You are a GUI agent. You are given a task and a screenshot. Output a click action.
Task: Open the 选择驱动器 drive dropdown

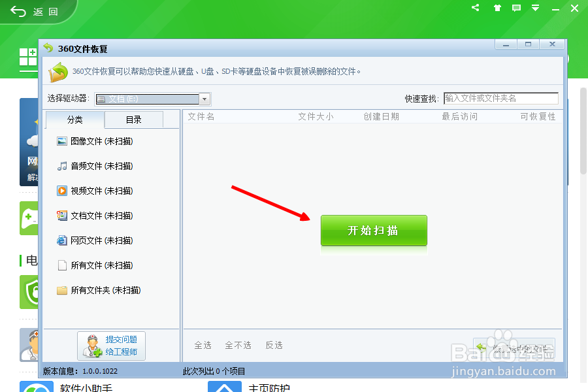153,99
